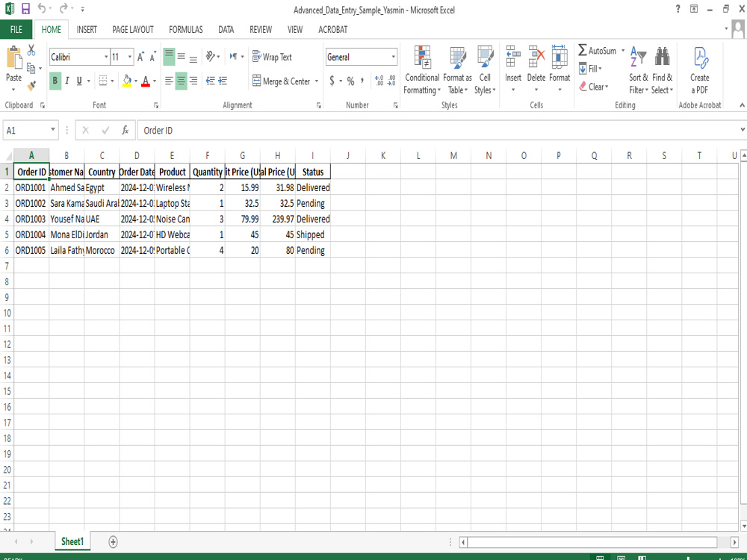
Task: Click the Format cells icon
Action: (x=560, y=56)
